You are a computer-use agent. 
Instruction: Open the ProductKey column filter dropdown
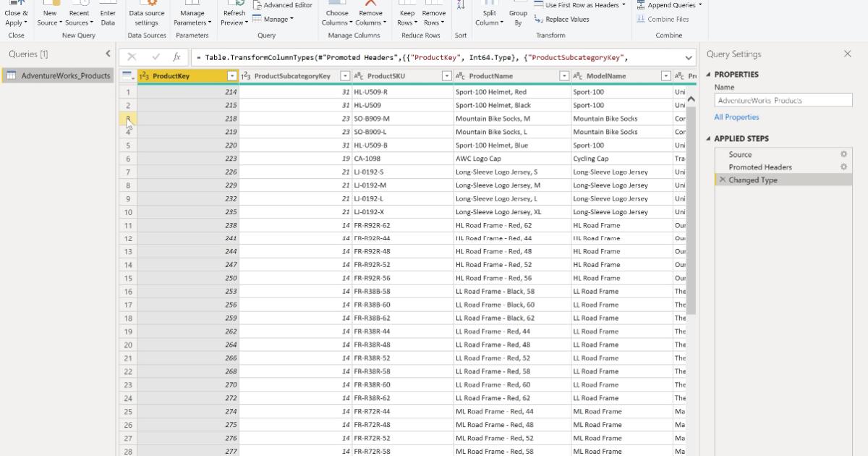click(231, 75)
